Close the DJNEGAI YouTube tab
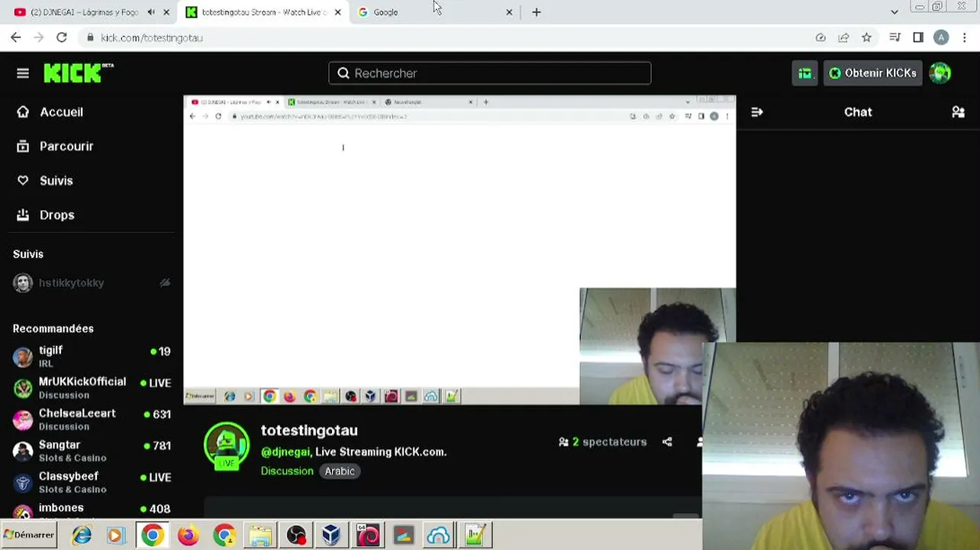Screen dimensions: 980x550 [166, 12]
